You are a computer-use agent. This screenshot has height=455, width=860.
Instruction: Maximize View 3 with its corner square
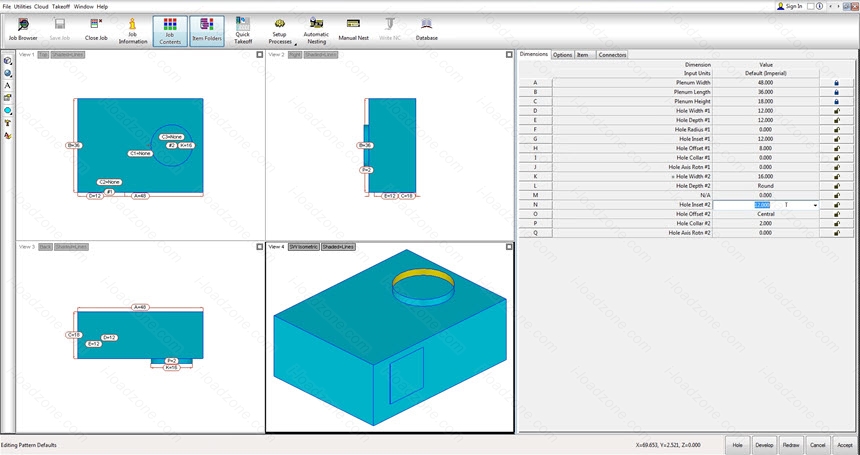259,247
